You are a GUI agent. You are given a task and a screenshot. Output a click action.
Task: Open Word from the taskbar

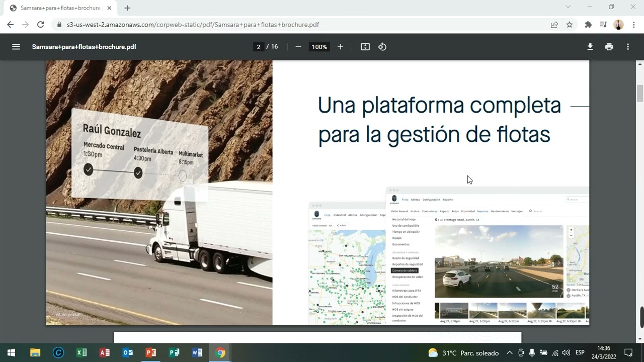click(x=197, y=353)
